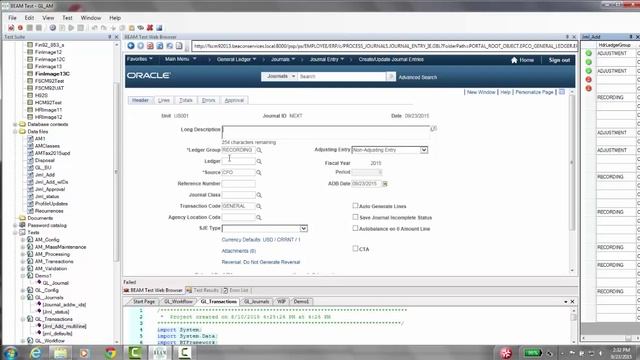Click the red delete X toolbar icon

click(150, 28)
